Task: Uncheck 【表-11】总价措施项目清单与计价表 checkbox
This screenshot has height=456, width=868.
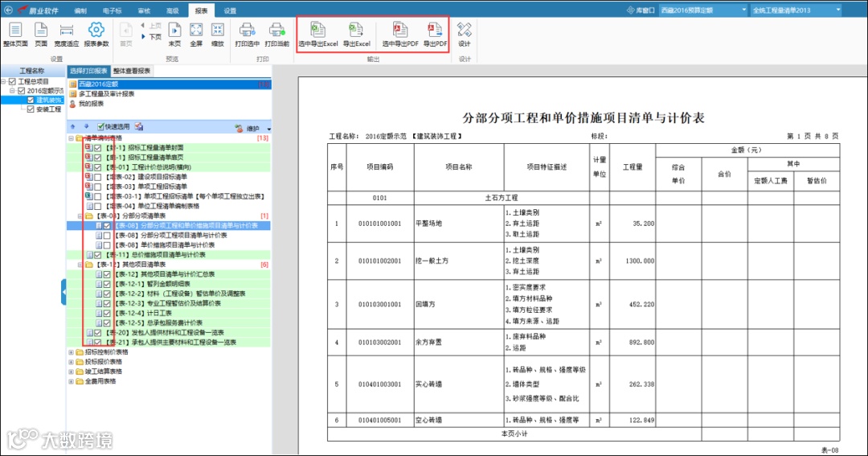Action: click(x=98, y=255)
